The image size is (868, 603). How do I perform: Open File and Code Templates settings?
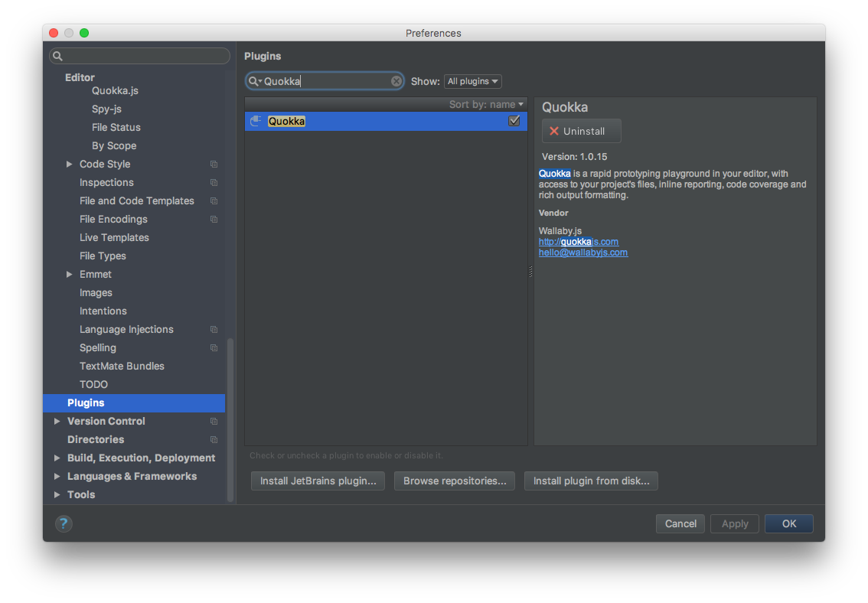coord(137,200)
